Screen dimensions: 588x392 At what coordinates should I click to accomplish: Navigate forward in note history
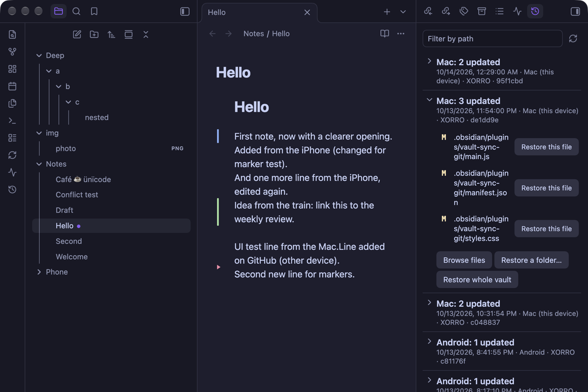tap(228, 34)
